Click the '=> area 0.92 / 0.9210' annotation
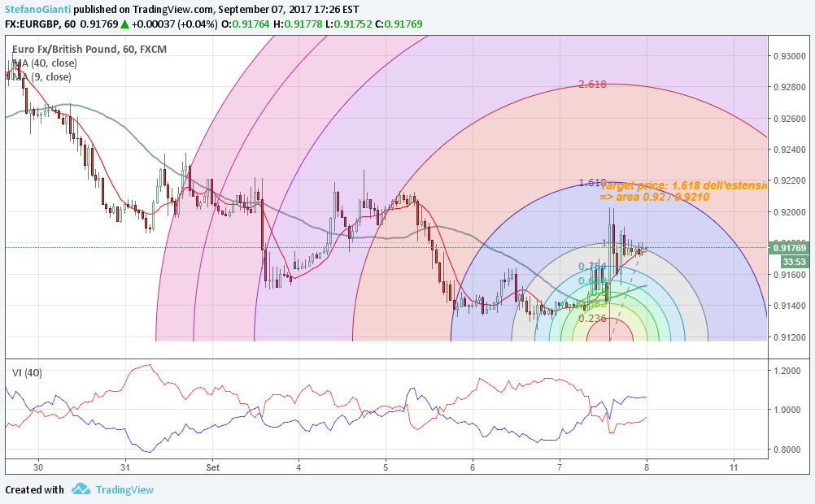 click(655, 197)
